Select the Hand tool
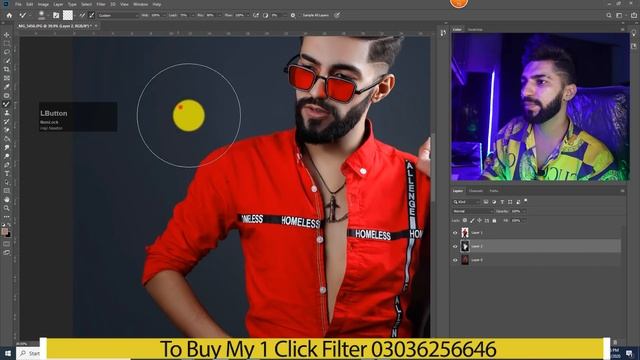The image size is (640, 360). coord(7,200)
